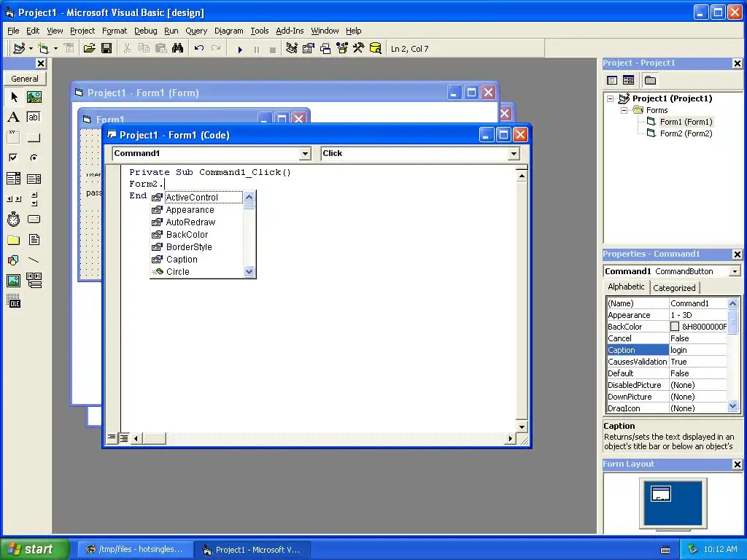
Task: Select Form1 (Form1) in project tree
Action: [686, 122]
